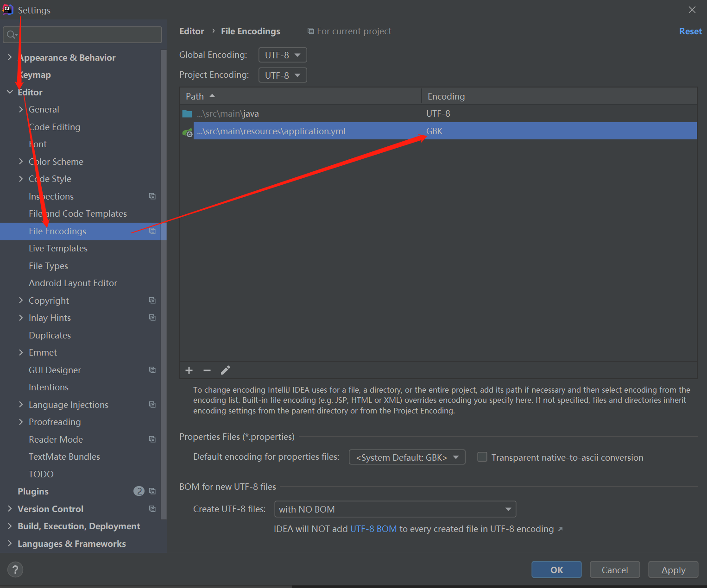Click the Cancel button
707x588 pixels.
[x=615, y=569]
